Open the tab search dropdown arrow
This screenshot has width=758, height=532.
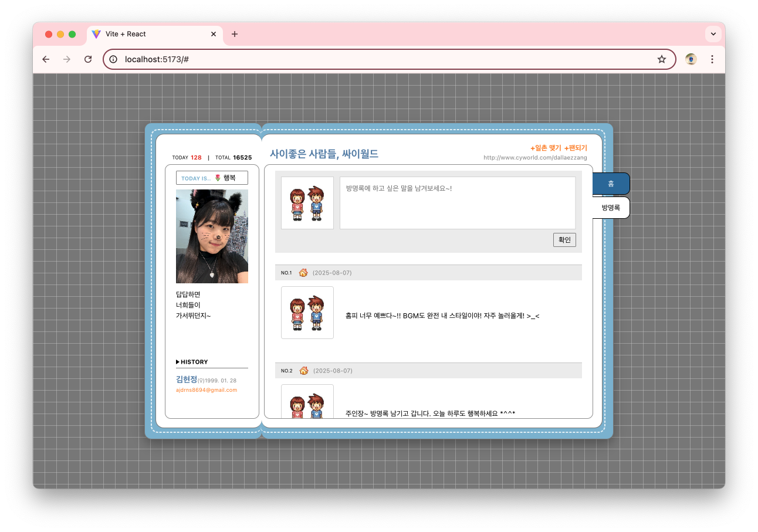(713, 34)
